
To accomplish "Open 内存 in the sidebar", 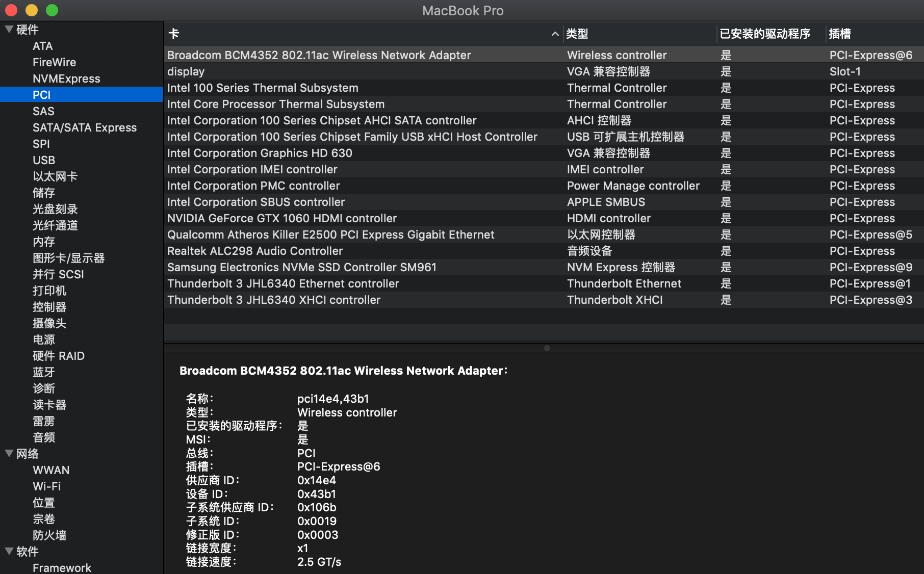I will 44,242.
